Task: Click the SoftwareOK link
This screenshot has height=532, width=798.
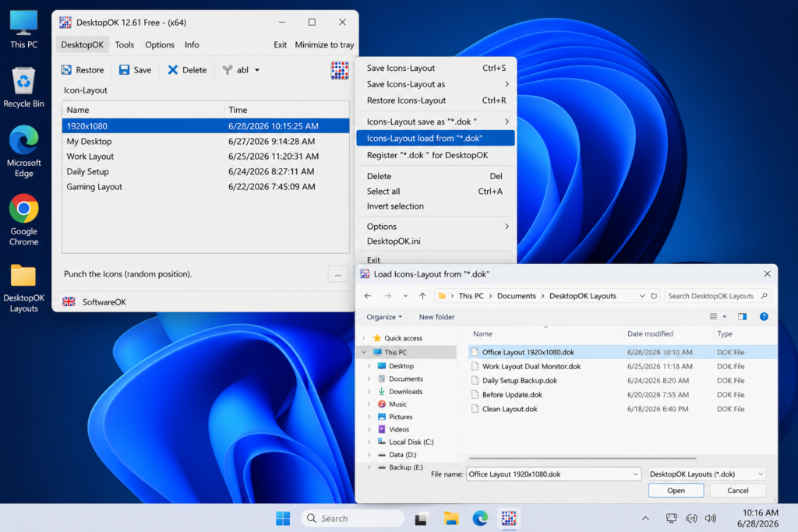Action: pyautogui.click(x=104, y=302)
